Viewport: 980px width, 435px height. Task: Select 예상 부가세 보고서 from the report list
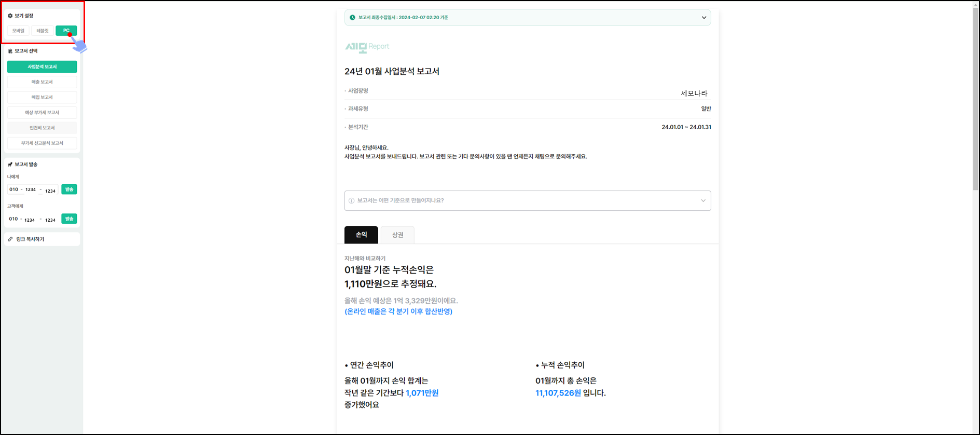click(x=42, y=113)
